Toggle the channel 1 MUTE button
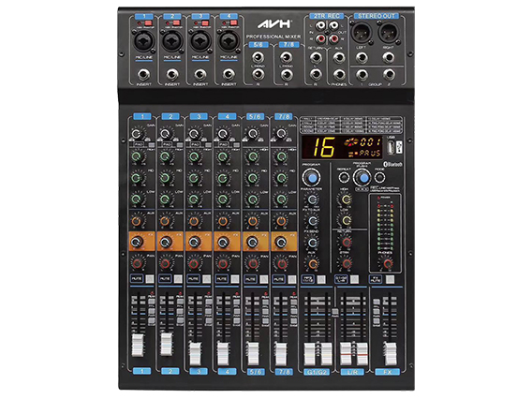Screen dimensions: 532x399 150,279
